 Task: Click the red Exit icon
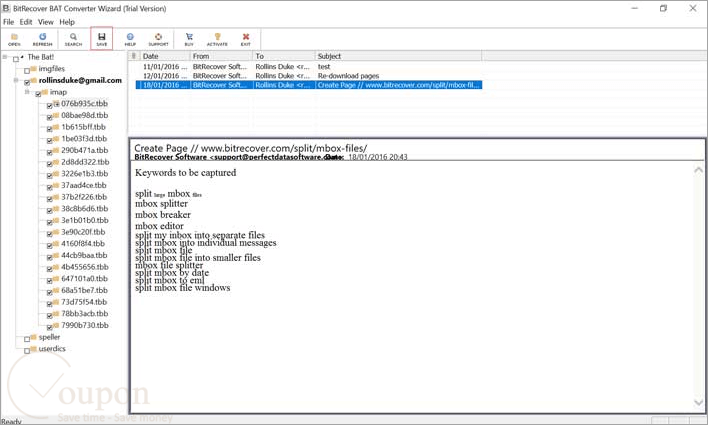[246, 39]
